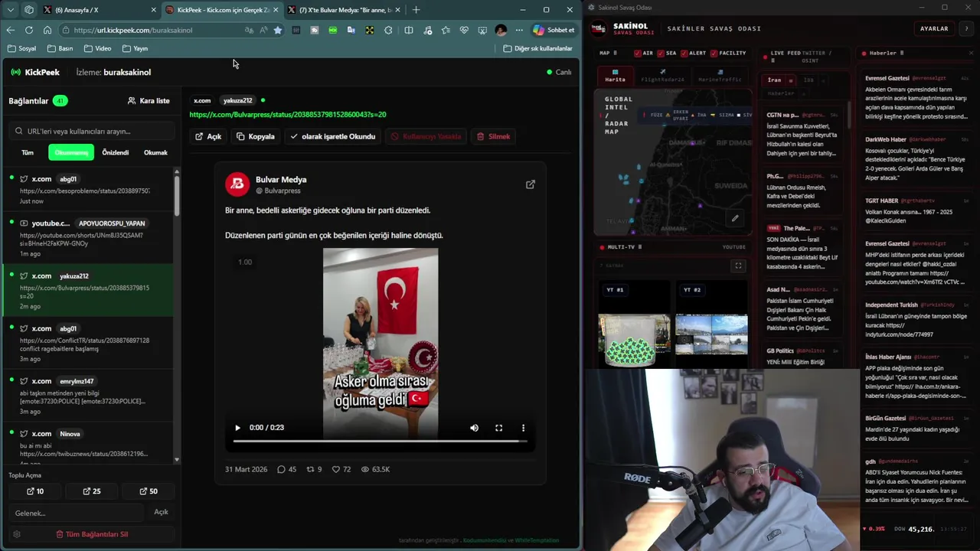The width and height of the screenshot is (980, 551).
Task: Open the emrylmz147 link entry
Action: (x=88, y=396)
